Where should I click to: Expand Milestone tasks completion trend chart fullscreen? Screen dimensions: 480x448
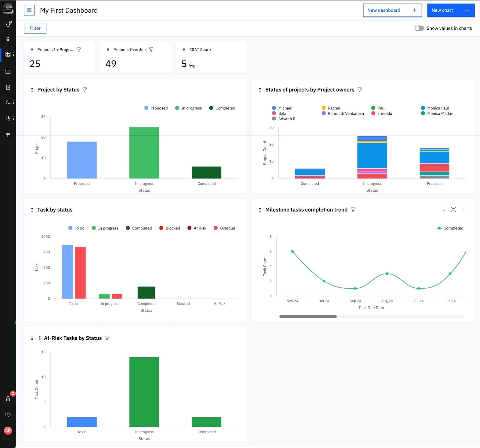(x=453, y=209)
